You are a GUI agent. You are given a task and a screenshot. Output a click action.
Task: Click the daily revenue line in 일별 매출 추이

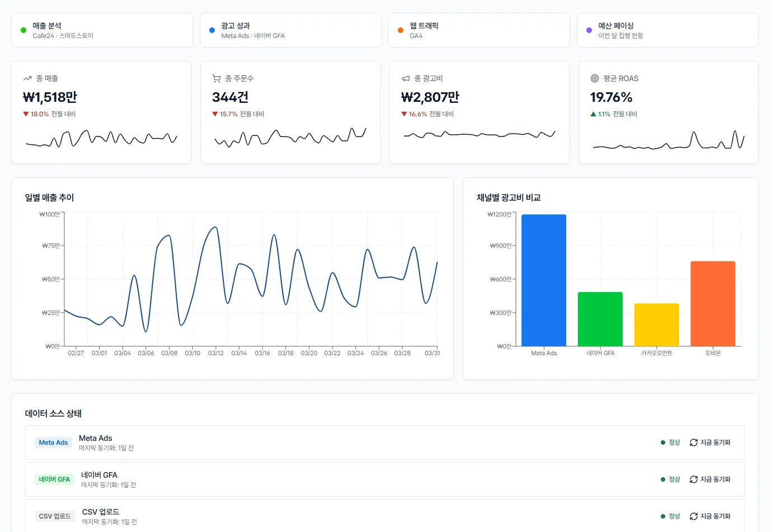[251, 279]
